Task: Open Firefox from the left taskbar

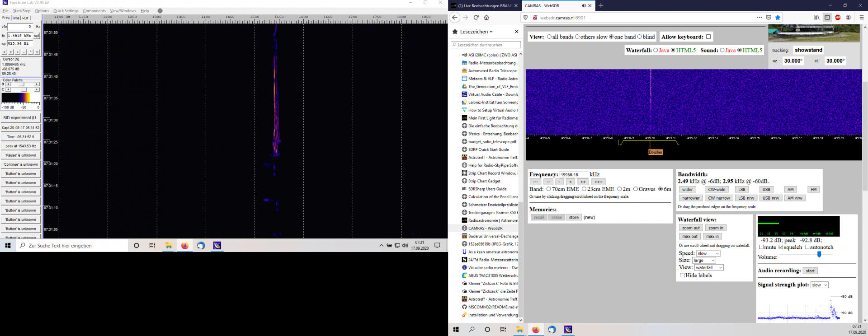Action: (x=185, y=246)
